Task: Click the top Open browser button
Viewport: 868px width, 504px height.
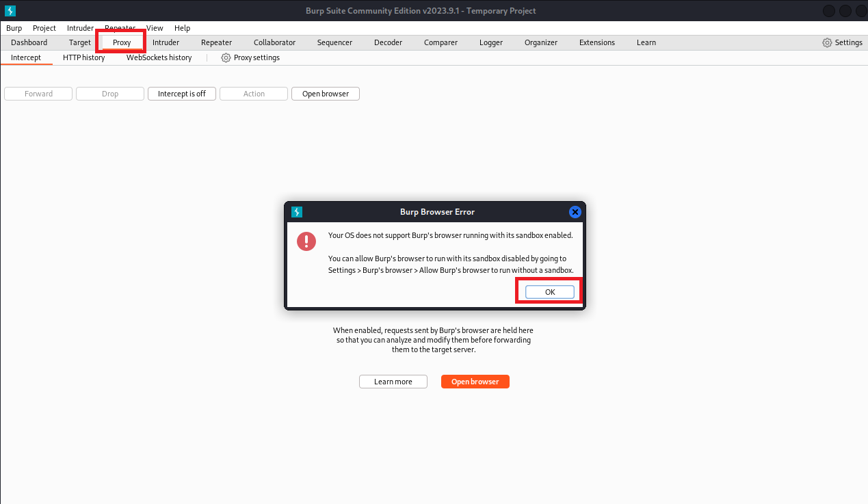Action: pos(326,94)
